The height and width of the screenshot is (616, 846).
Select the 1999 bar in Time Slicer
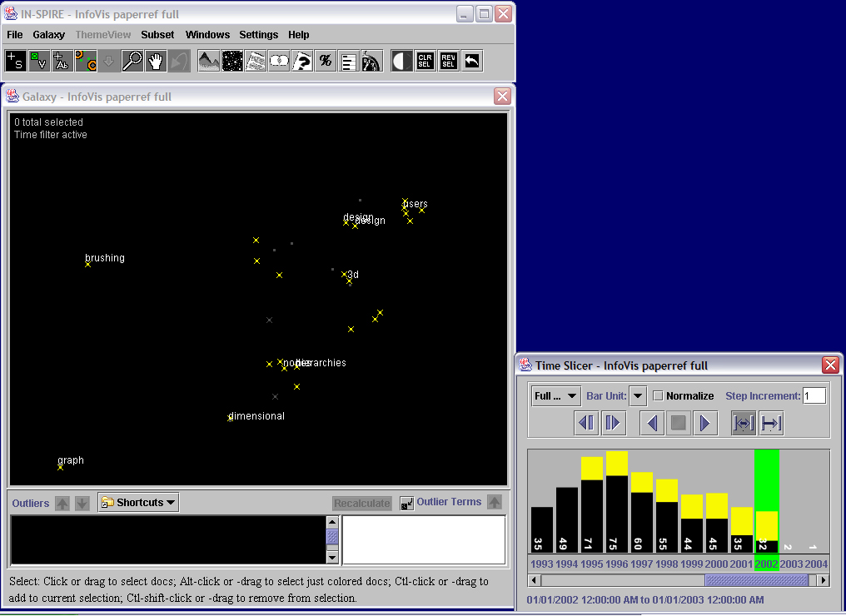pyautogui.click(x=692, y=524)
